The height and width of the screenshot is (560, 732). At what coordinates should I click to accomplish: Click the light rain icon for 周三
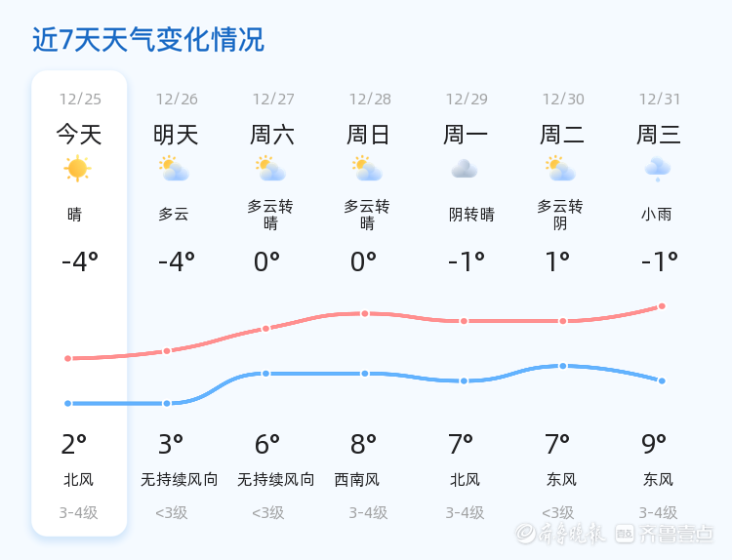point(658,169)
